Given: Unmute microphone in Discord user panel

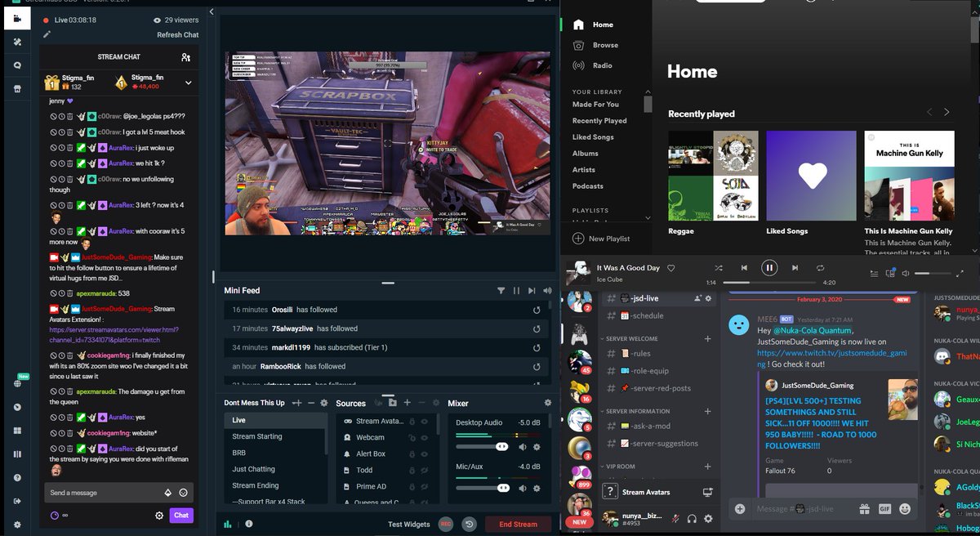Looking at the screenshot, I should 675,518.
